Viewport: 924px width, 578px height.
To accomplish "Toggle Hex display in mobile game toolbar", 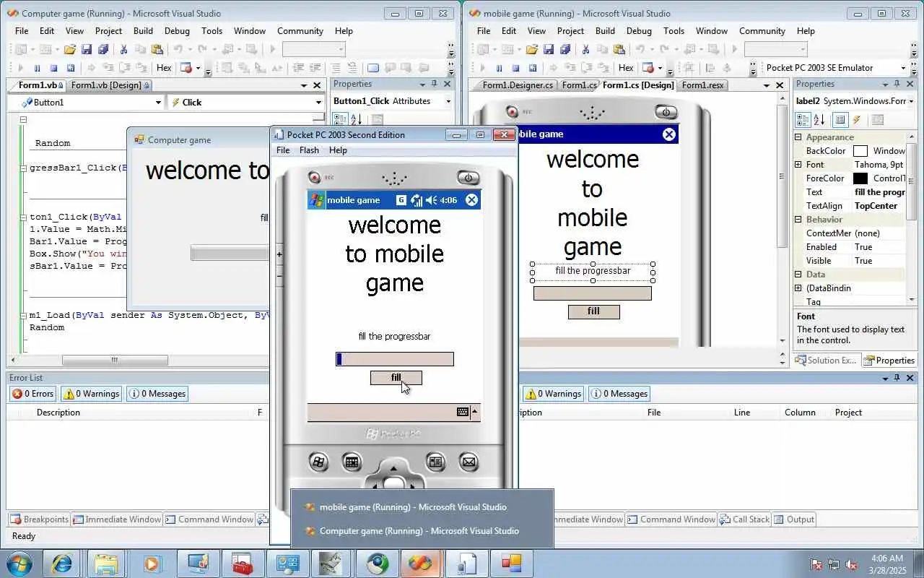I will (626, 68).
